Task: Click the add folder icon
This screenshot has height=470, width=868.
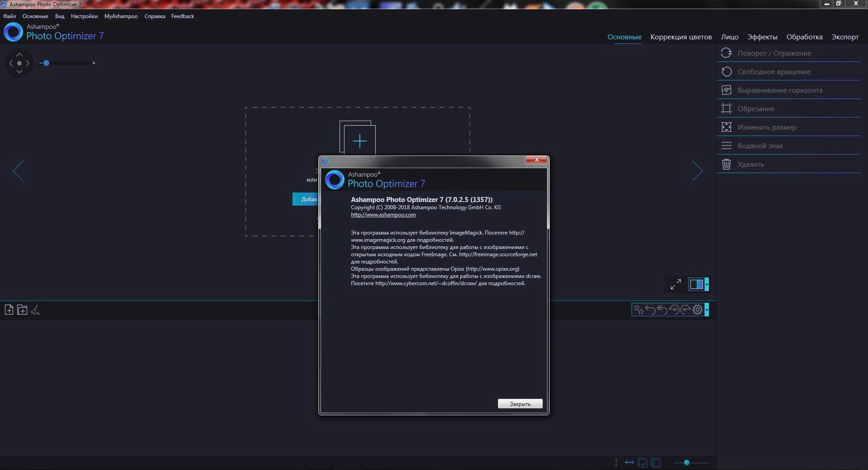Action: [x=22, y=310]
